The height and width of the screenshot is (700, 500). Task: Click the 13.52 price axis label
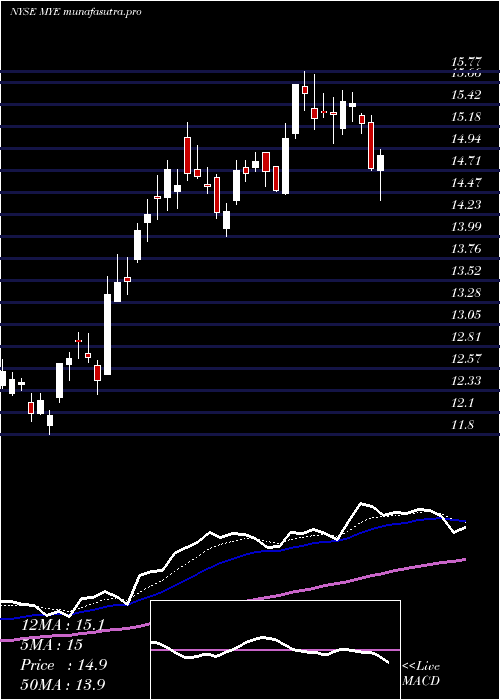click(466, 271)
